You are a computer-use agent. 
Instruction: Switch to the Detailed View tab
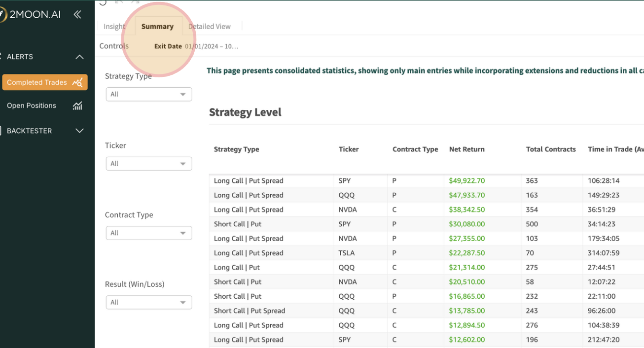pyautogui.click(x=209, y=27)
